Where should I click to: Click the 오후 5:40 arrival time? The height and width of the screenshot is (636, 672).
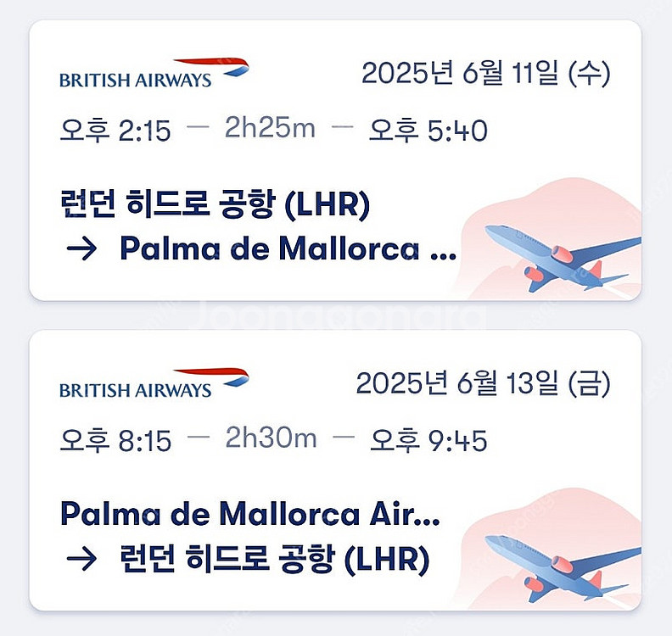[428, 131]
